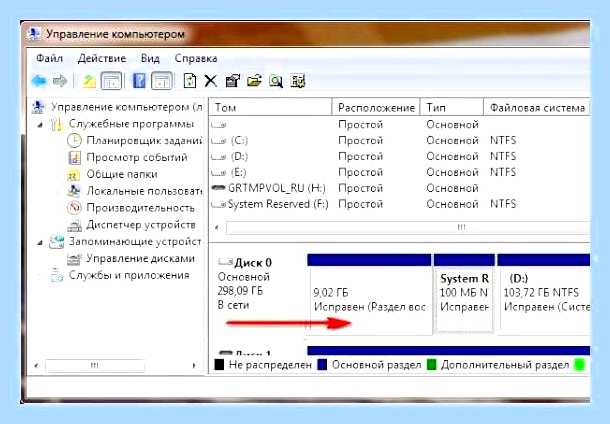This screenshot has width=610, height=424.
Task: Collapse the Служебные программы tree node
Action: 40,125
